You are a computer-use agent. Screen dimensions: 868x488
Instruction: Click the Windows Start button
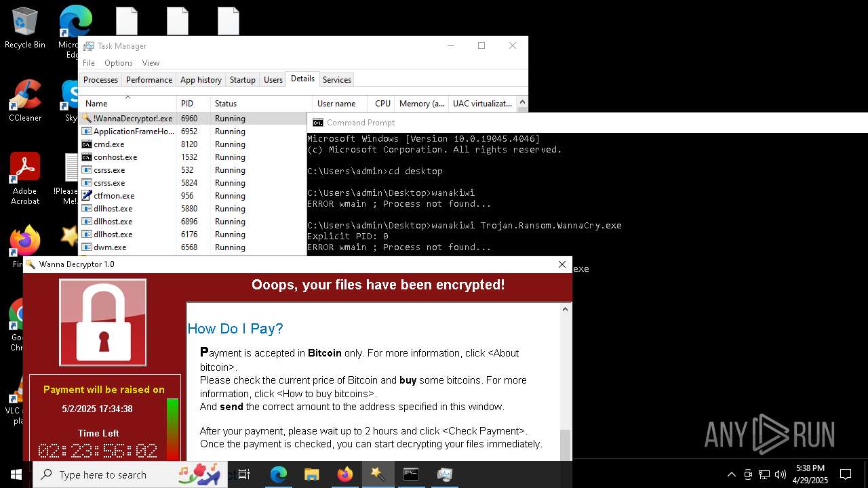tap(16, 474)
